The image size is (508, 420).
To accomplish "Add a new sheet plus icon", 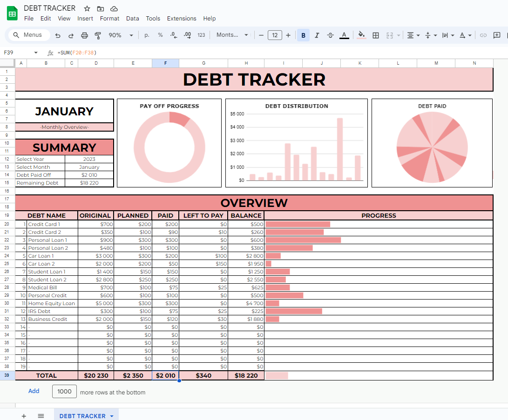I will tap(24, 416).
